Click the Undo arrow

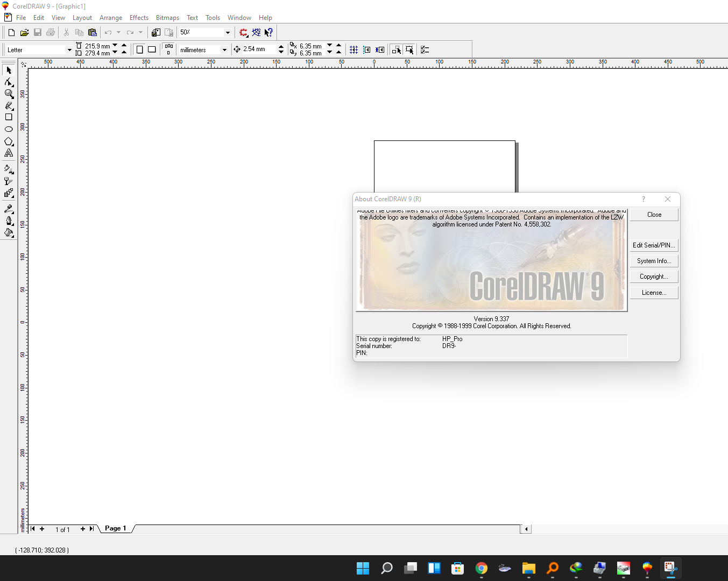pos(108,32)
